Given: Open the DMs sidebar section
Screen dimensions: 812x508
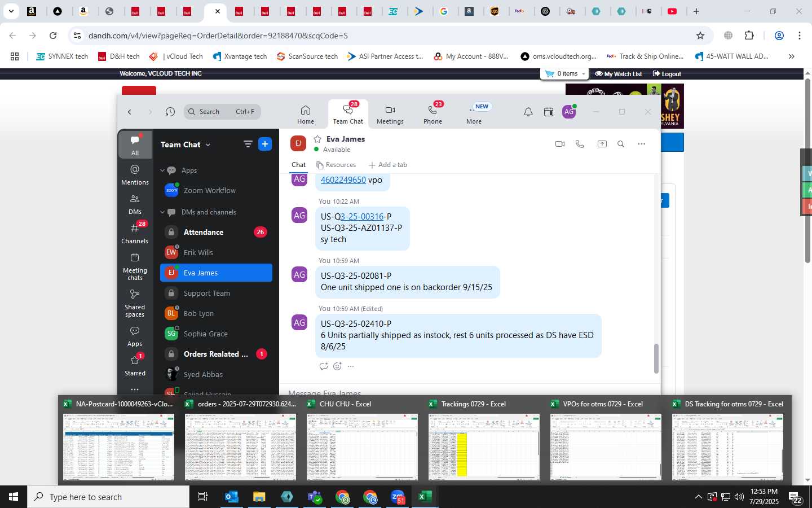Looking at the screenshot, I should coord(135,204).
